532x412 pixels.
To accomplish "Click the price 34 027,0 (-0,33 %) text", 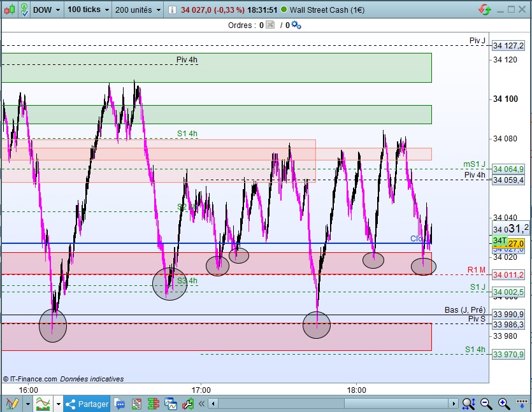I will [212, 10].
